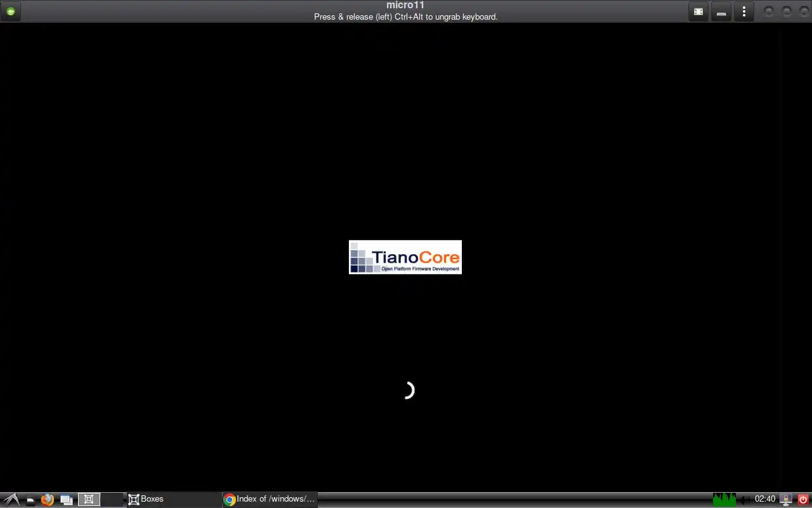The width and height of the screenshot is (812, 508).
Task: Open the green CPU usage monitor
Action: tap(724, 500)
